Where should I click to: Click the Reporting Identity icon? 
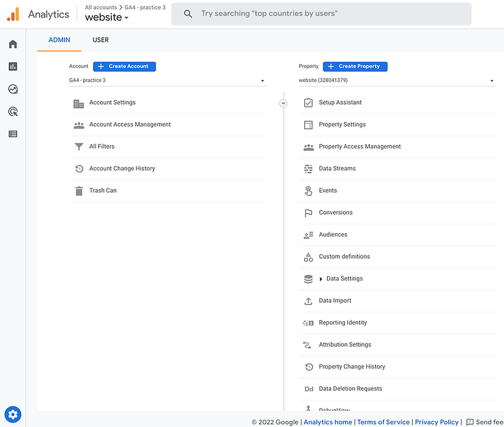pos(308,323)
